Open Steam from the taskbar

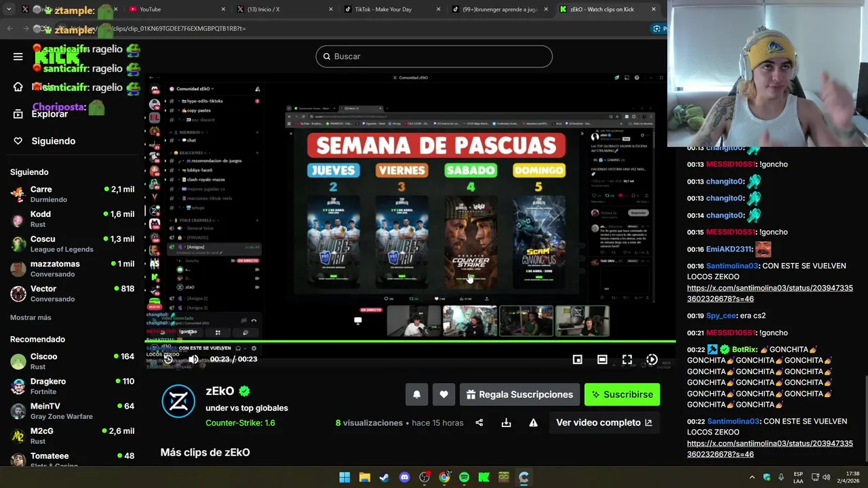pyautogui.click(x=384, y=477)
